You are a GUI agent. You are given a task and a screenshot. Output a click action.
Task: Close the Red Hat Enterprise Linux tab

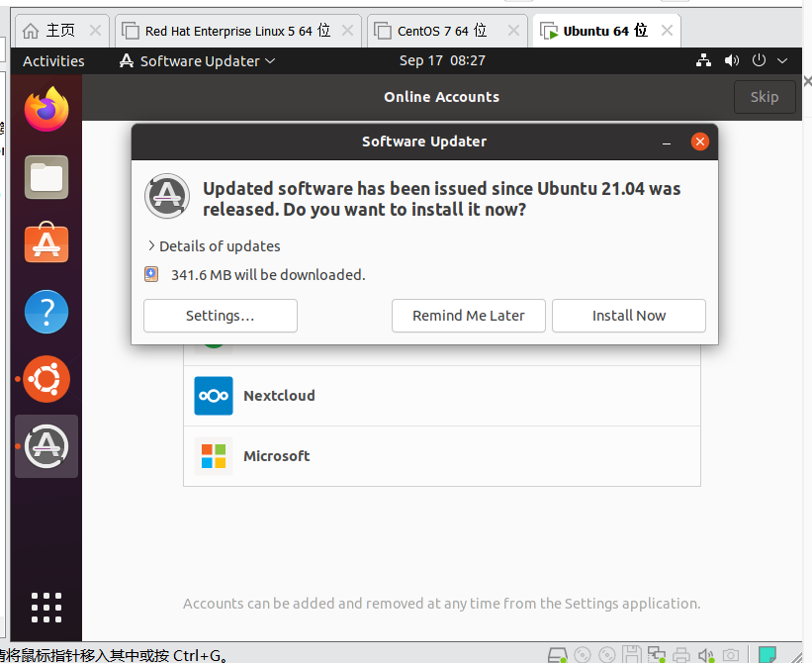[347, 31]
